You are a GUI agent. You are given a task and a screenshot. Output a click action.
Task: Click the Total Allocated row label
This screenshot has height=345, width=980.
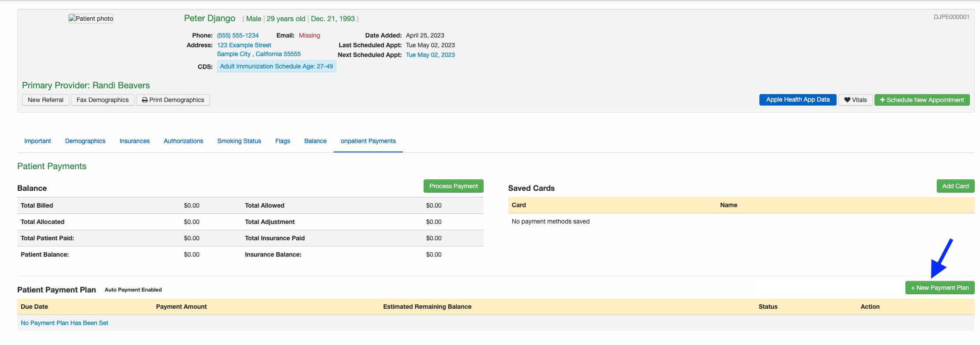pos(42,222)
